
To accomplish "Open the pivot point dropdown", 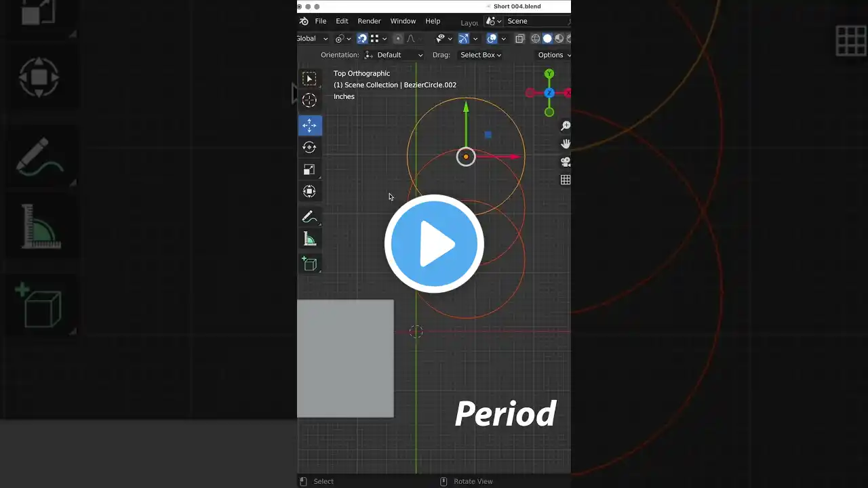I will 342,39.
